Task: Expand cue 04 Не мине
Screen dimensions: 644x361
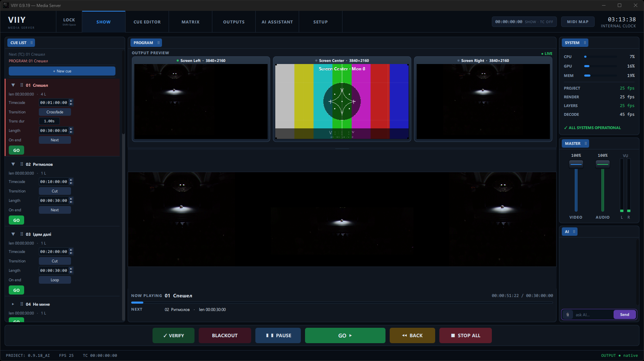Action: pyautogui.click(x=13, y=304)
